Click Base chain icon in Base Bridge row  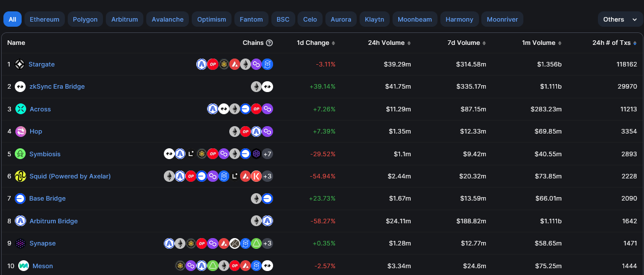pos(267,199)
